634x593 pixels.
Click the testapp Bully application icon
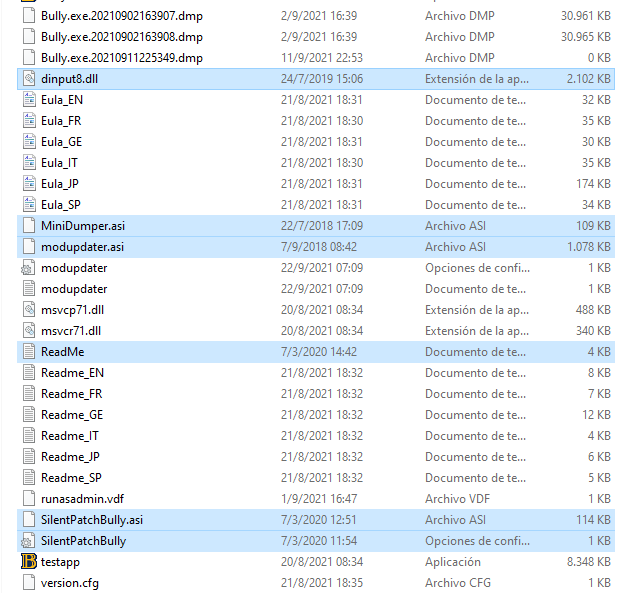(29, 562)
